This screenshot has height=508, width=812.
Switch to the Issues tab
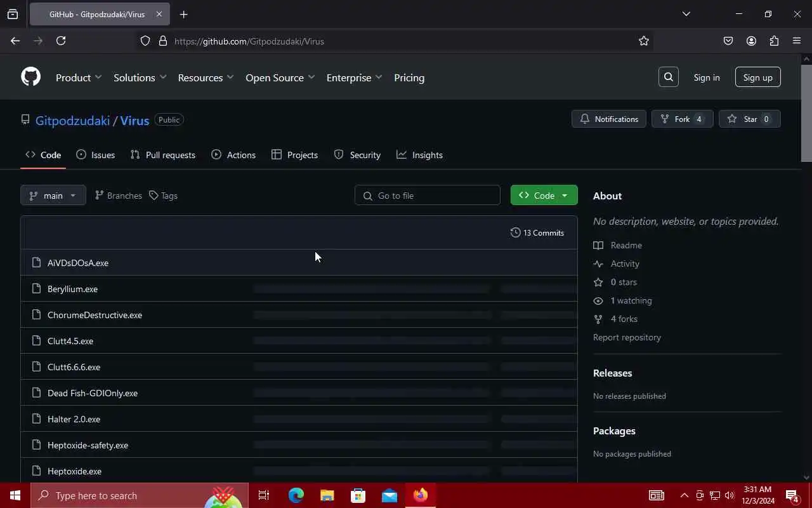(x=96, y=155)
